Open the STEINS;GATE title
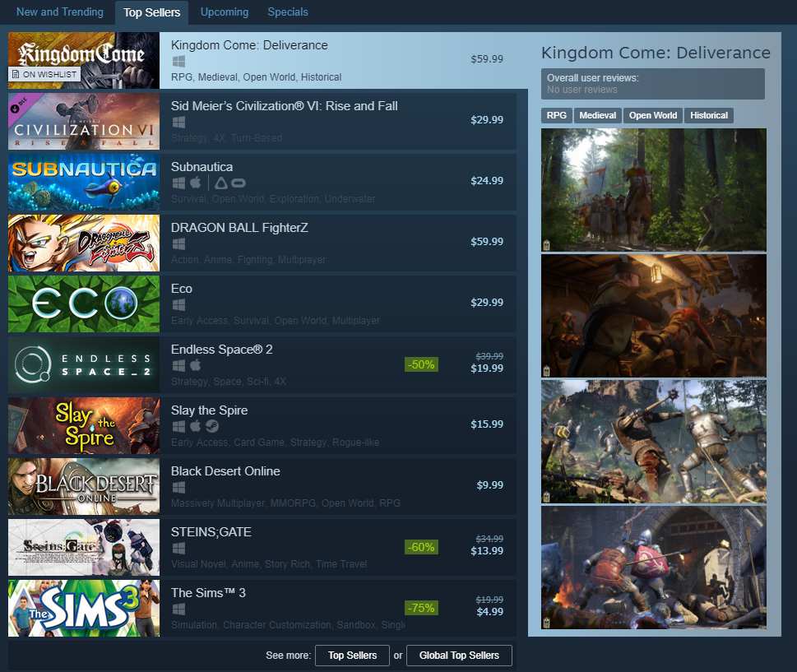797x672 pixels. tap(211, 531)
